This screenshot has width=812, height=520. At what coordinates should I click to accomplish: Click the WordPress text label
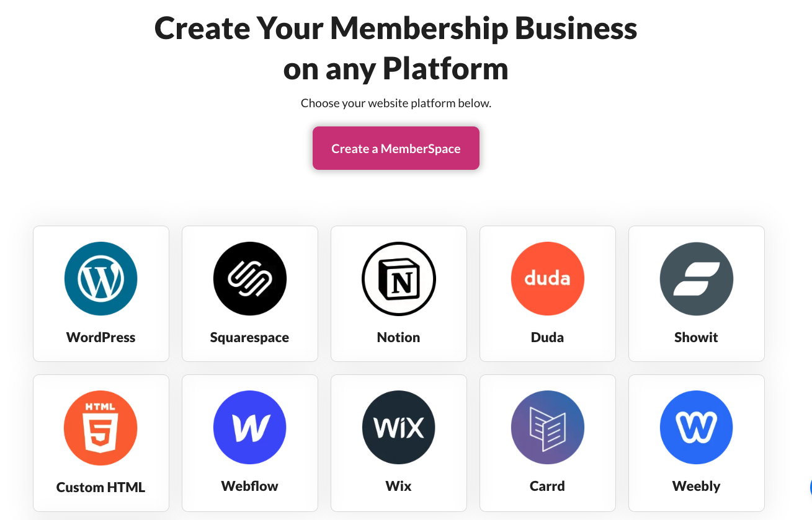100,337
